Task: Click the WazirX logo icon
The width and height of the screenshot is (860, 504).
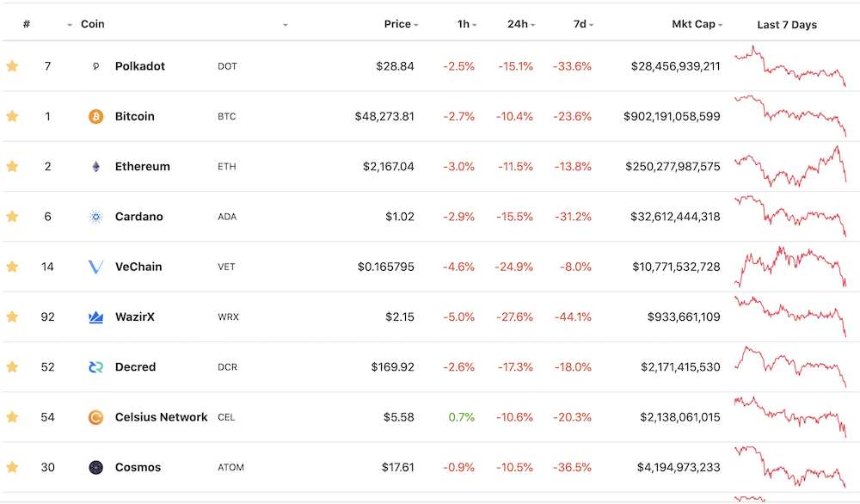Action: click(x=96, y=317)
